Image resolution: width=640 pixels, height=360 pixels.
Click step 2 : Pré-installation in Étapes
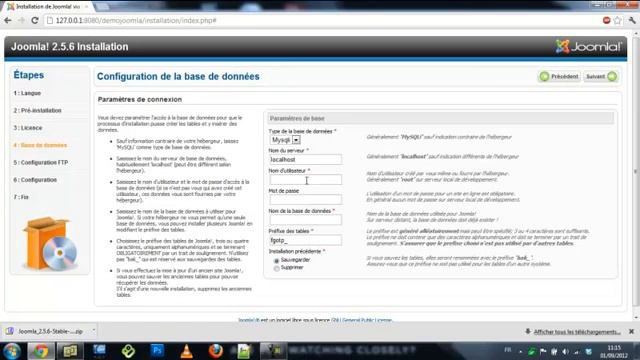tap(37, 110)
